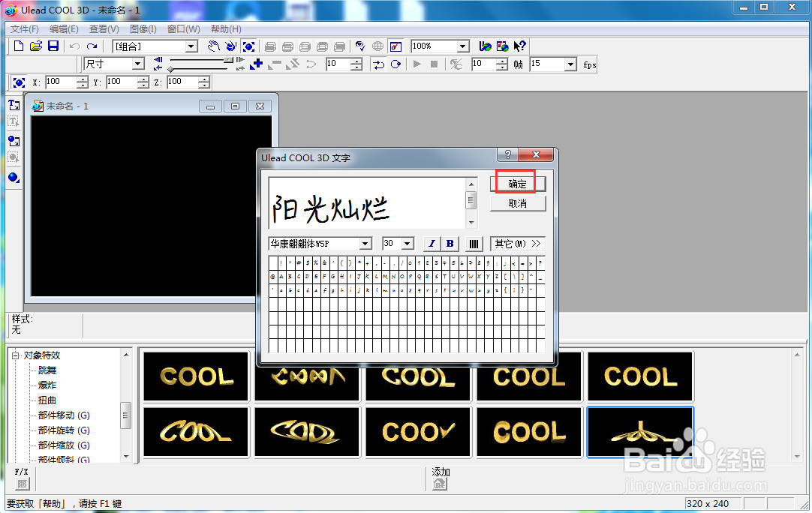The width and height of the screenshot is (812, 513).
Task: Open the 图像(I) menu
Action: tap(143, 29)
